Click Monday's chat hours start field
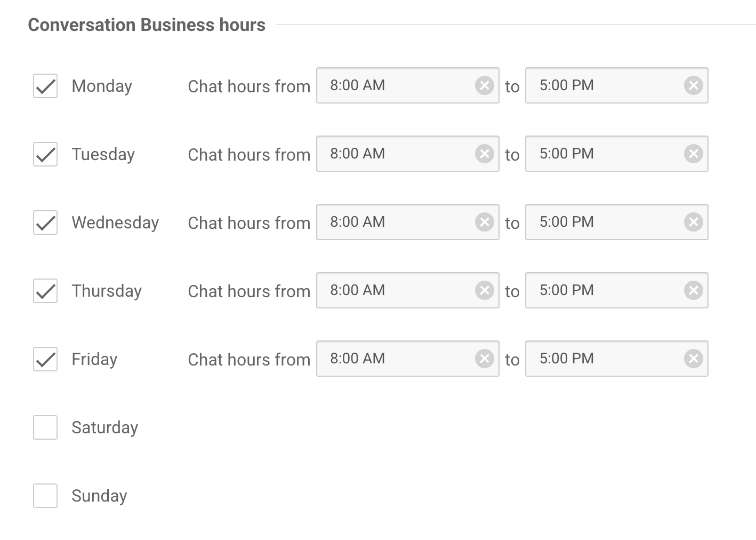This screenshot has width=756, height=540. tap(395, 85)
